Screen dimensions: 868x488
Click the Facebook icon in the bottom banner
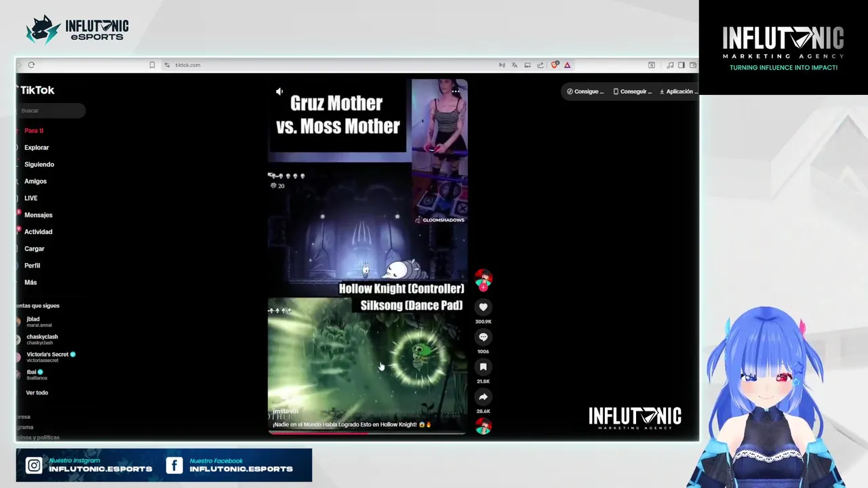pyautogui.click(x=174, y=465)
